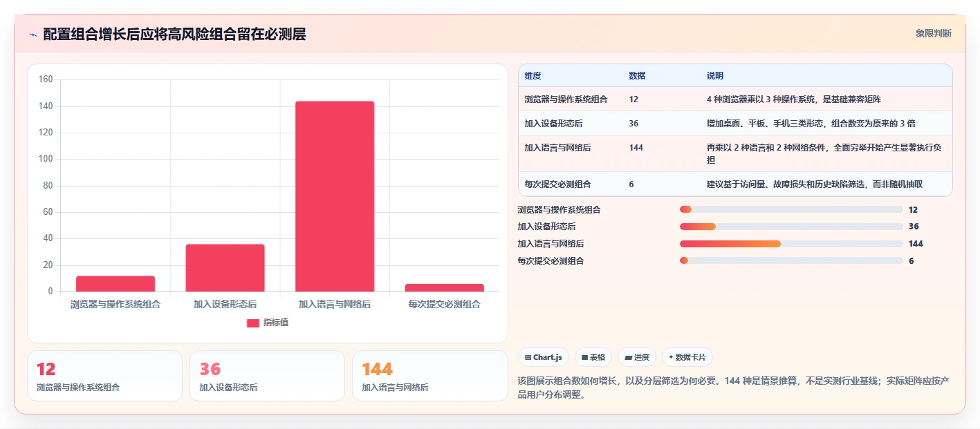Image resolution: width=980 pixels, height=429 pixels.
Task: Click y-axis value 100
Action: click(45, 159)
